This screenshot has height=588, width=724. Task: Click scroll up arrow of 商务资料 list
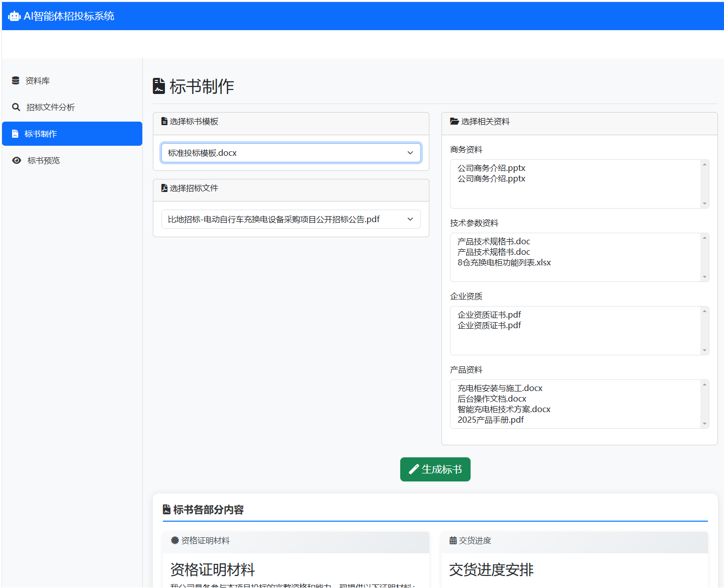click(x=704, y=164)
